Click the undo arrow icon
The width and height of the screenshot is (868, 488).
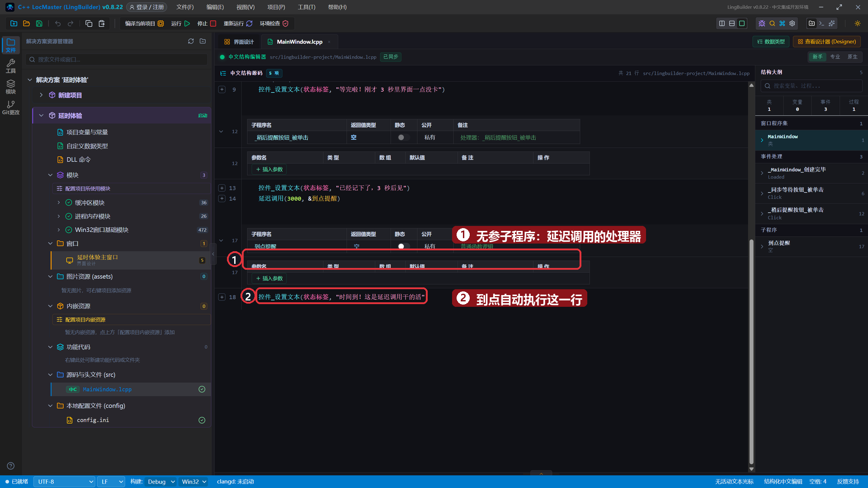coord(58,23)
